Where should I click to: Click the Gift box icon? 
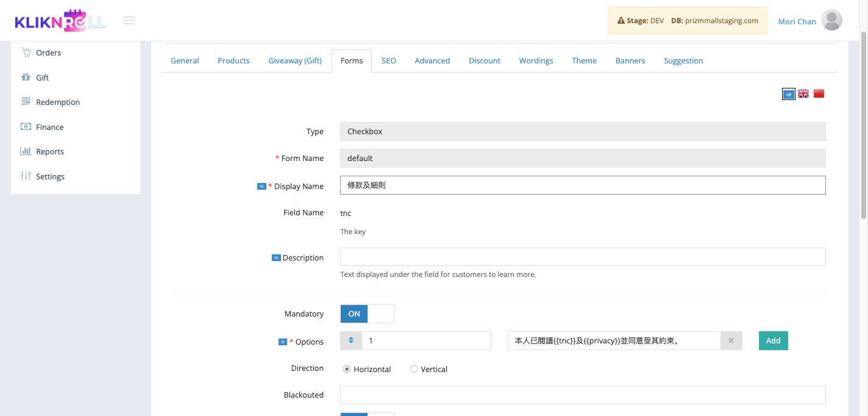click(26, 77)
